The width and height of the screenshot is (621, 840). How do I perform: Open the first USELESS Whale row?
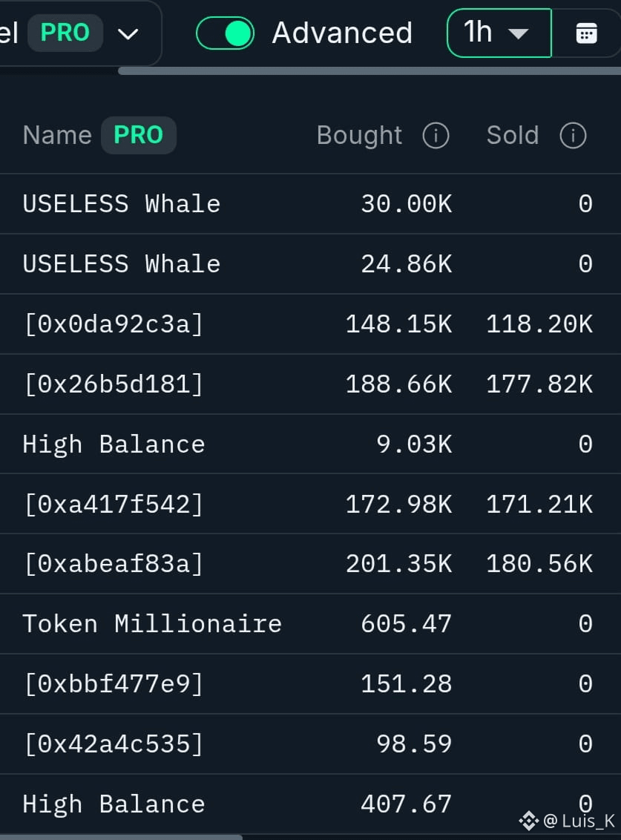pos(310,203)
